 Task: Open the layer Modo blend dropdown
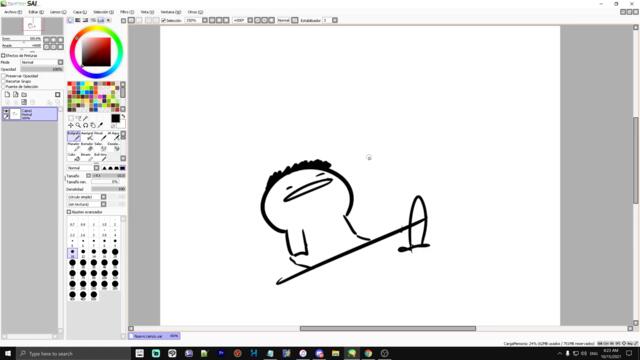60,62
